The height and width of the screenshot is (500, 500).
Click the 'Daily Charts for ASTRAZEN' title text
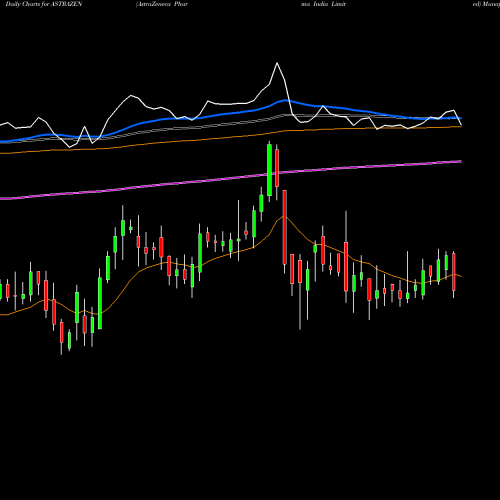pos(44,4)
